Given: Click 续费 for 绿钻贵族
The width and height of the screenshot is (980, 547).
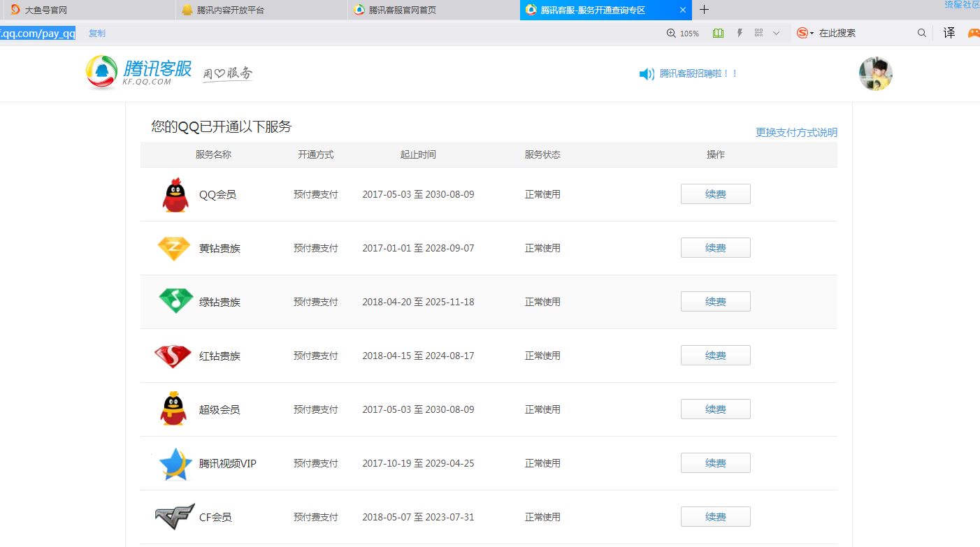Looking at the screenshot, I should [x=716, y=302].
